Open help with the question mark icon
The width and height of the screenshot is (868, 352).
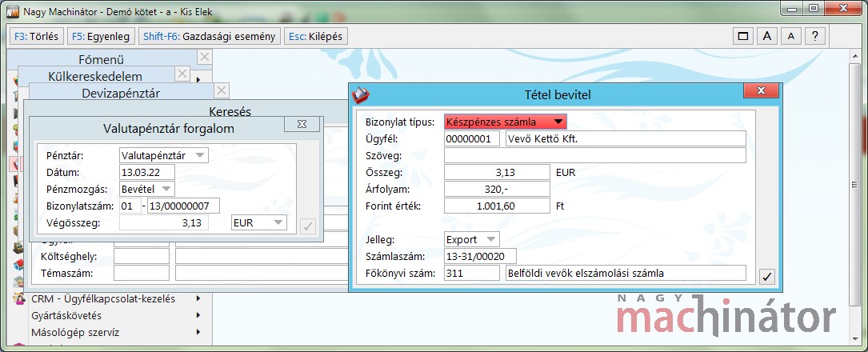[x=815, y=37]
